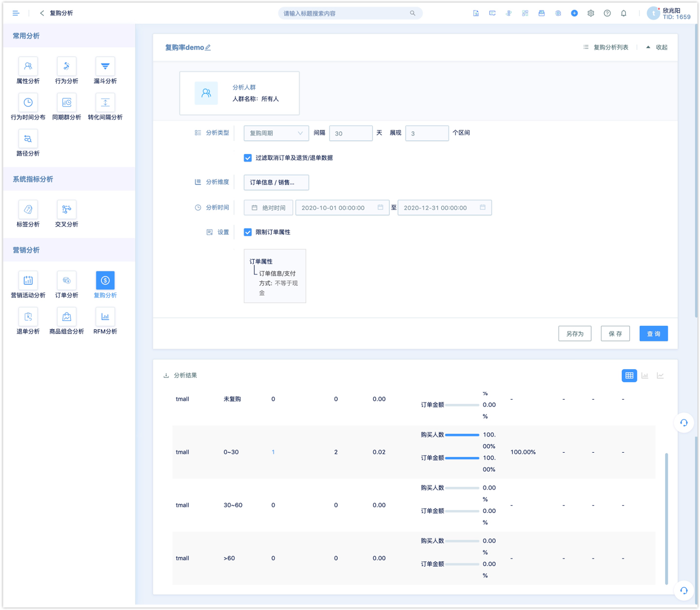Open 路径分析 path analysis
Screen dimensions: 700x610
pos(28,144)
